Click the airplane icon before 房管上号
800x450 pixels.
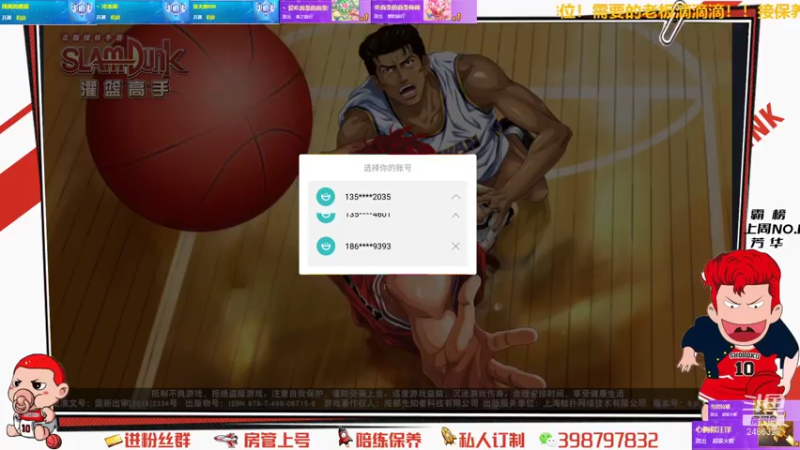[x=227, y=439]
